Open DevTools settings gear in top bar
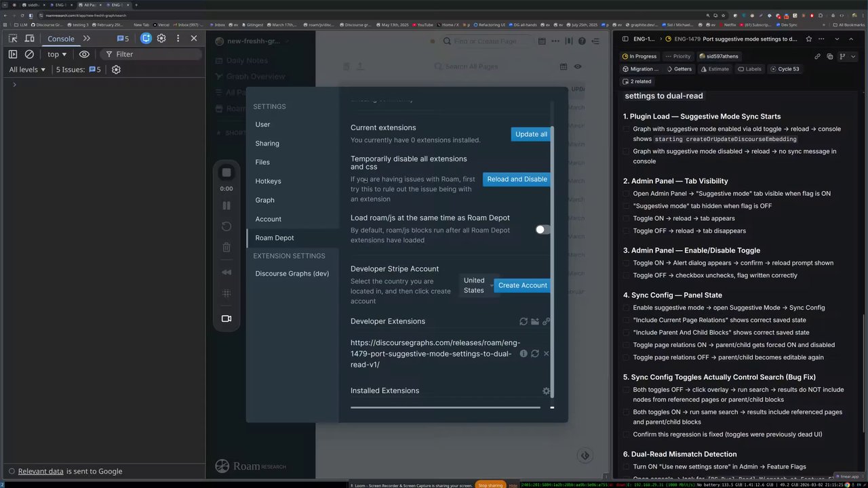Viewport: 868px width, 488px height. click(x=161, y=39)
